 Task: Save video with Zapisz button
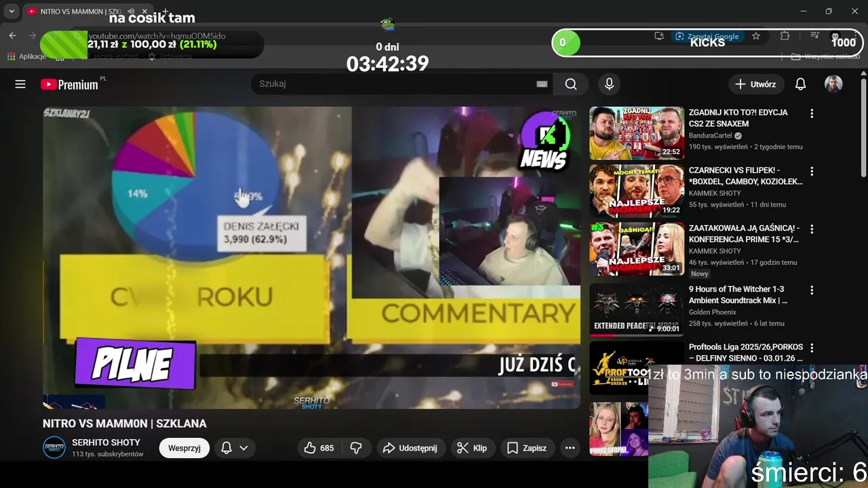(x=527, y=448)
